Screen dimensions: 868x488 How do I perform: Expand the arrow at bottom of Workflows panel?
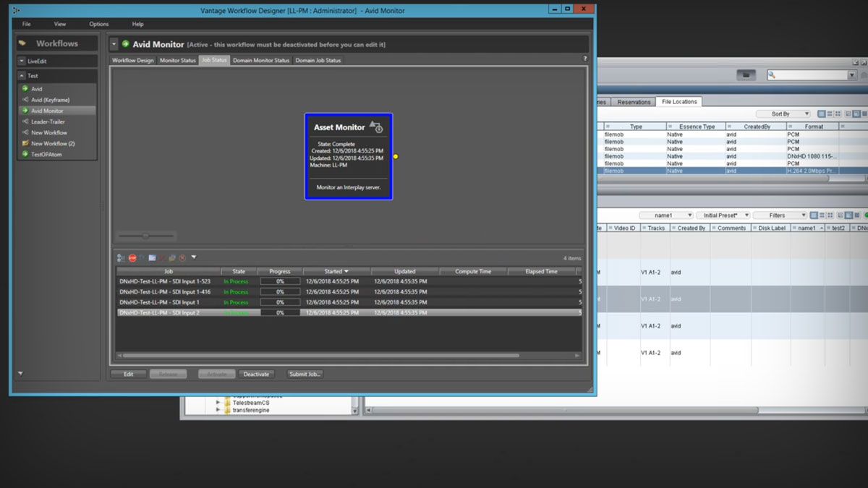20,374
